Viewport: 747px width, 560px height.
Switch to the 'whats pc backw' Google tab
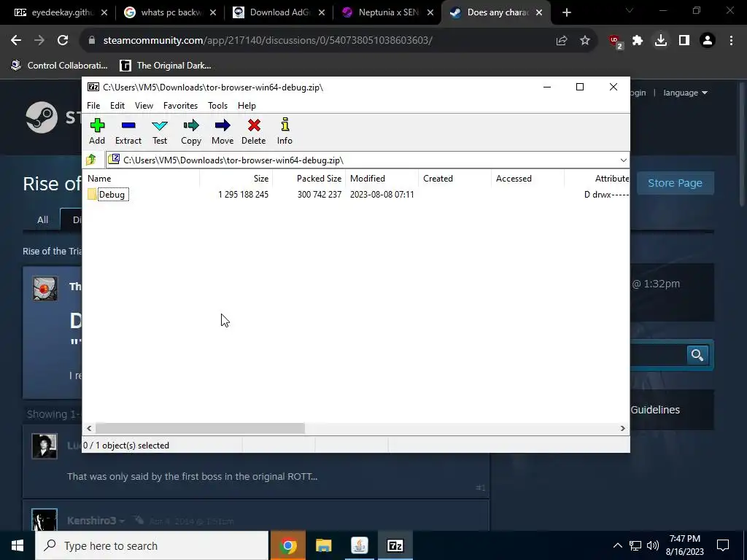(x=170, y=12)
